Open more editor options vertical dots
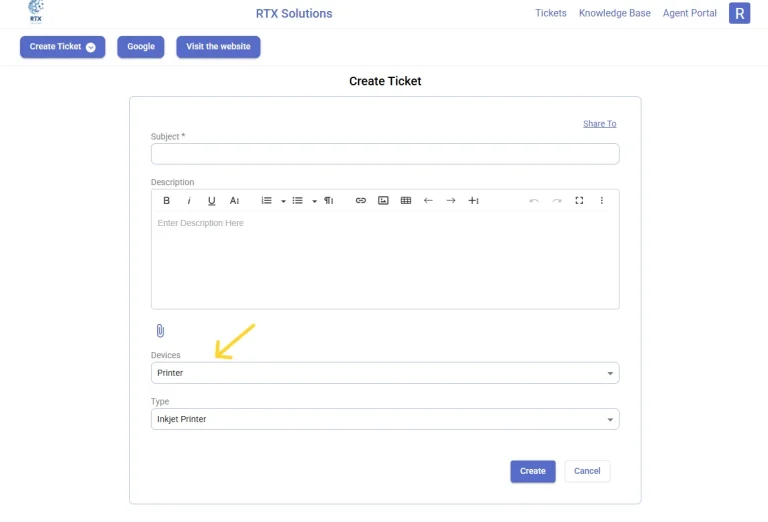Viewport: 768px width, 522px height. click(x=602, y=200)
